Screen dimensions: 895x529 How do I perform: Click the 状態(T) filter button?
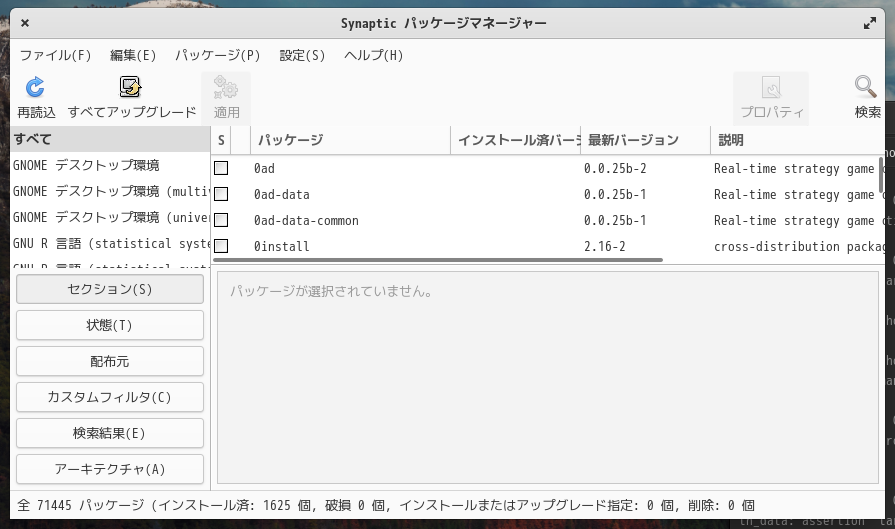110,325
